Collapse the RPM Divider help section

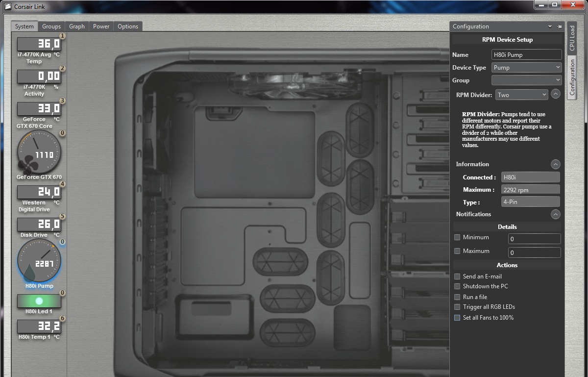[555, 94]
